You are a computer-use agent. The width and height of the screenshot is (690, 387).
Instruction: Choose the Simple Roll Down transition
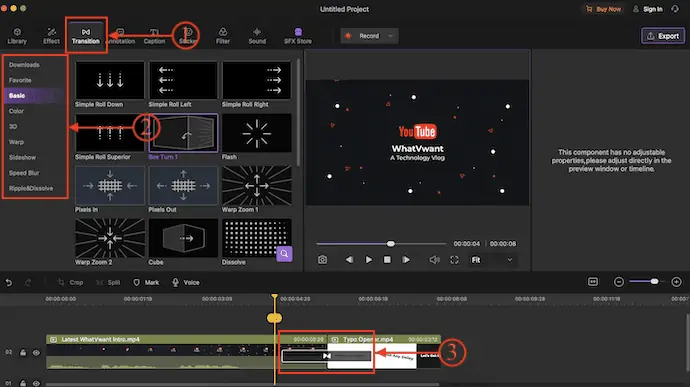110,81
